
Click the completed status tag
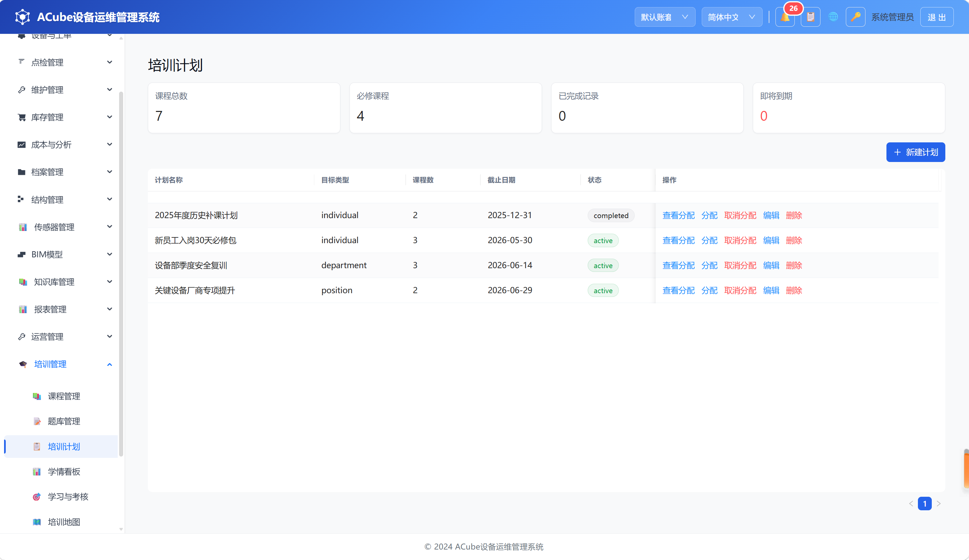[611, 216]
